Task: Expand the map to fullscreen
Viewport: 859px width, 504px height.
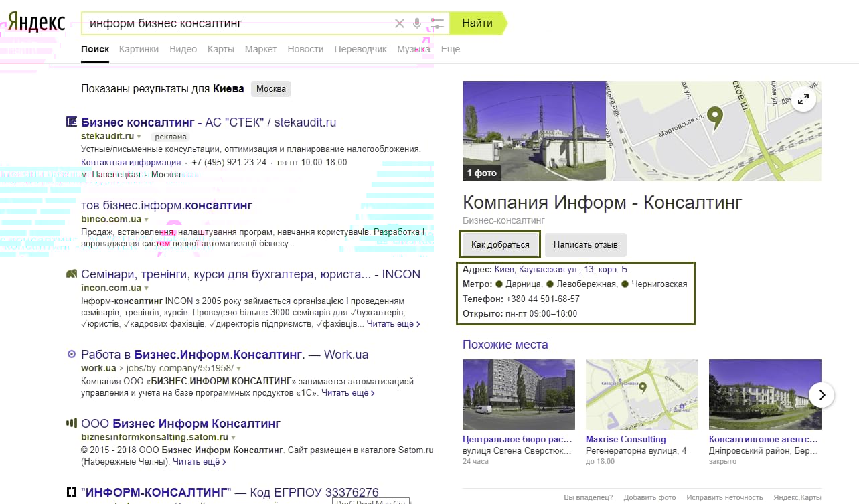Action: [x=803, y=99]
